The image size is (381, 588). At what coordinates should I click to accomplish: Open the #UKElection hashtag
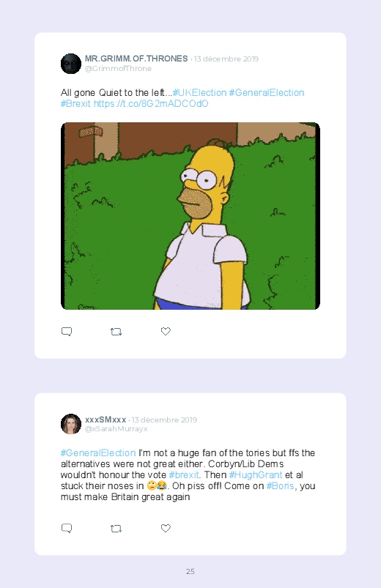coord(200,92)
